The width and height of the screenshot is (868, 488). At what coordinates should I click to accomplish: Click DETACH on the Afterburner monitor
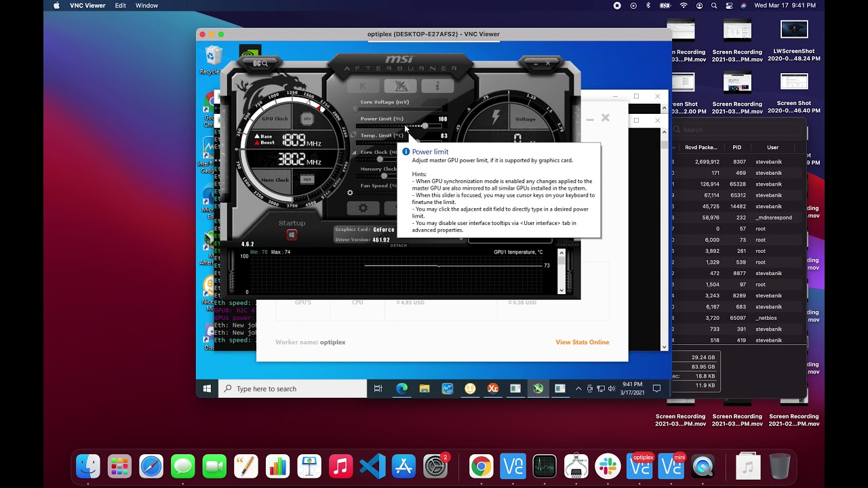click(399, 245)
